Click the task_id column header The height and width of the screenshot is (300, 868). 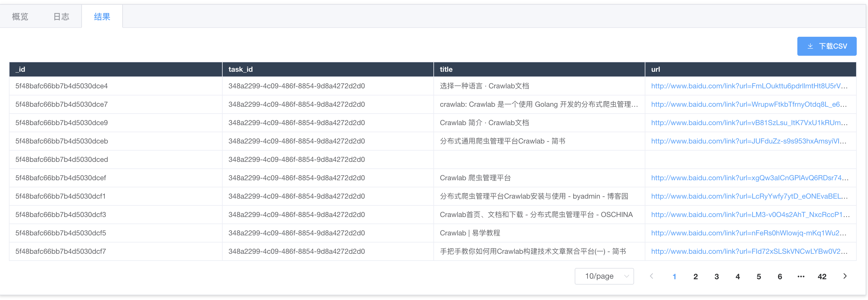[328, 69]
